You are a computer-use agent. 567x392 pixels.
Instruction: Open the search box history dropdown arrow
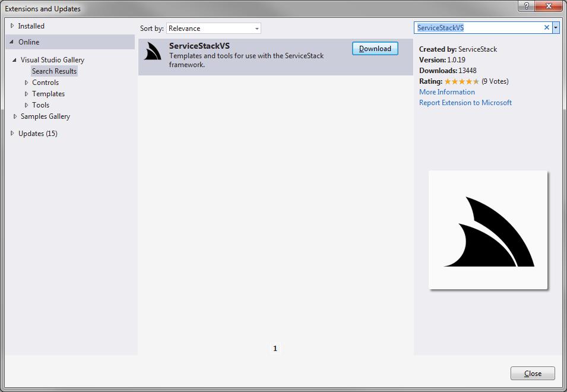click(x=556, y=27)
